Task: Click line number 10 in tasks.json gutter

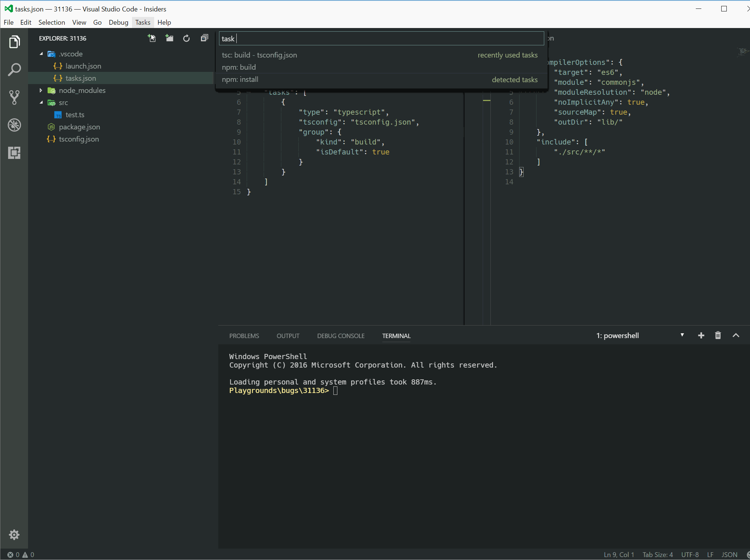Action: click(x=236, y=142)
